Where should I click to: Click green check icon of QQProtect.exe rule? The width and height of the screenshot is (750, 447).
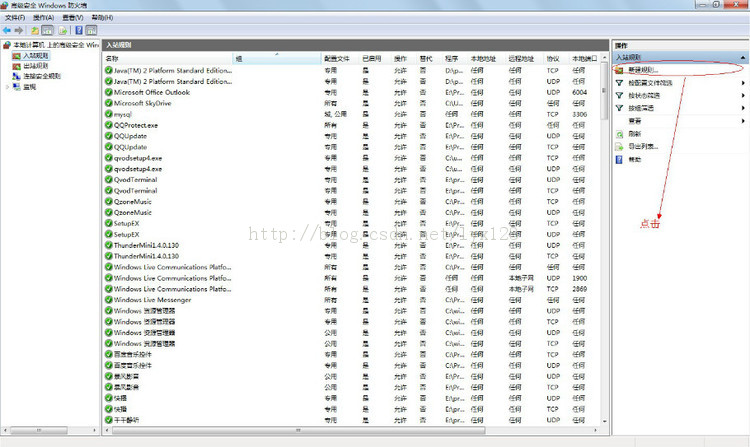109,125
